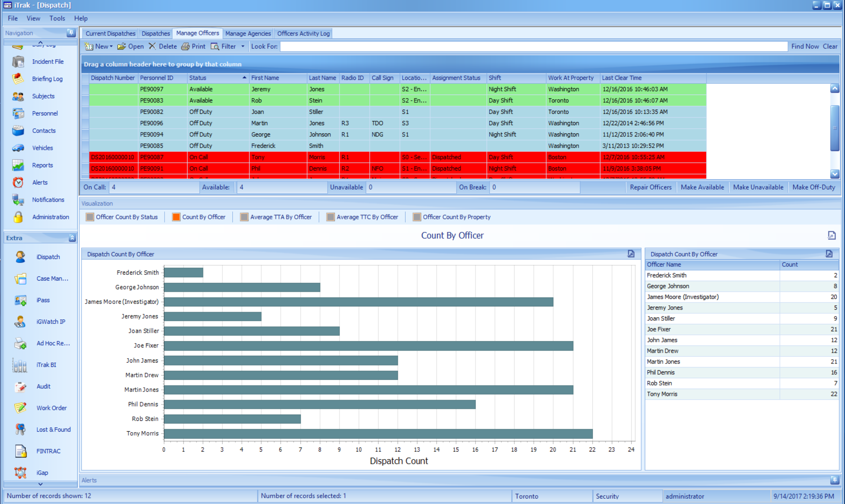This screenshot has height=504, width=845.
Task: Open the Filter dropdown arrow
Action: tap(243, 47)
